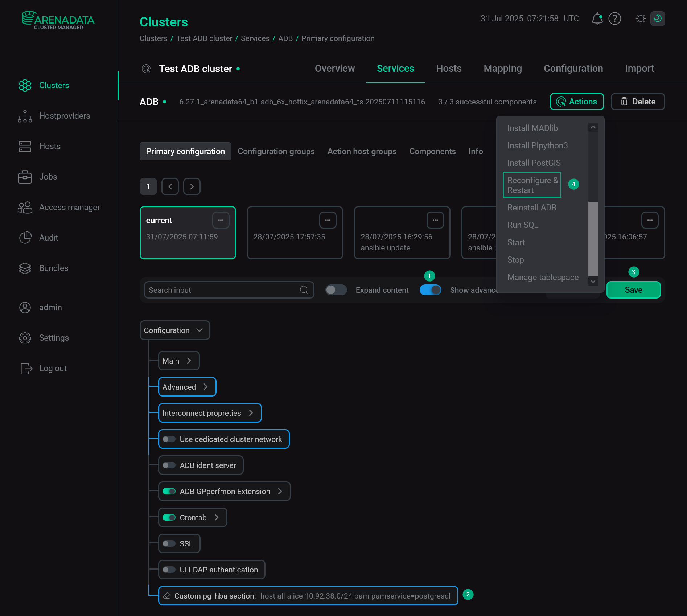Open the help question mark icon

point(615,19)
